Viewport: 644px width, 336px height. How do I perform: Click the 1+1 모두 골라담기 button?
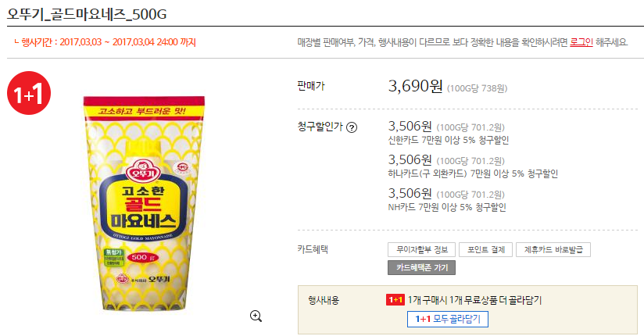(x=448, y=319)
